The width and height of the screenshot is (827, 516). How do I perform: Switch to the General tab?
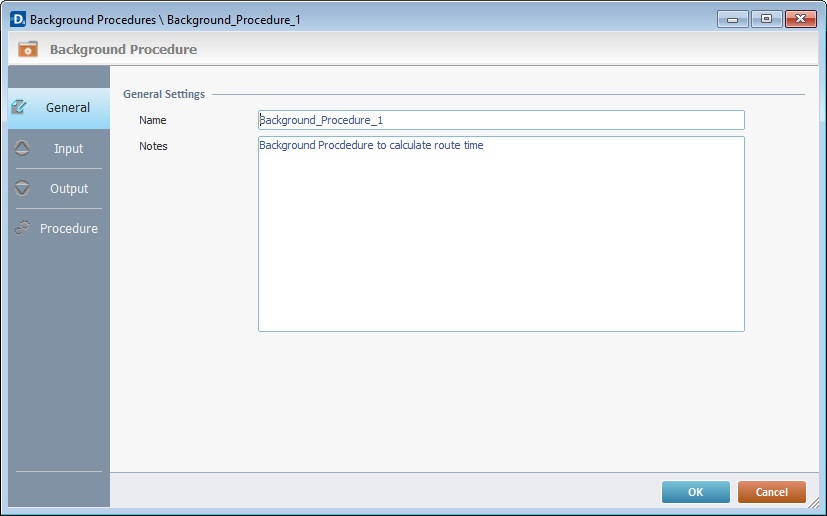point(67,107)
